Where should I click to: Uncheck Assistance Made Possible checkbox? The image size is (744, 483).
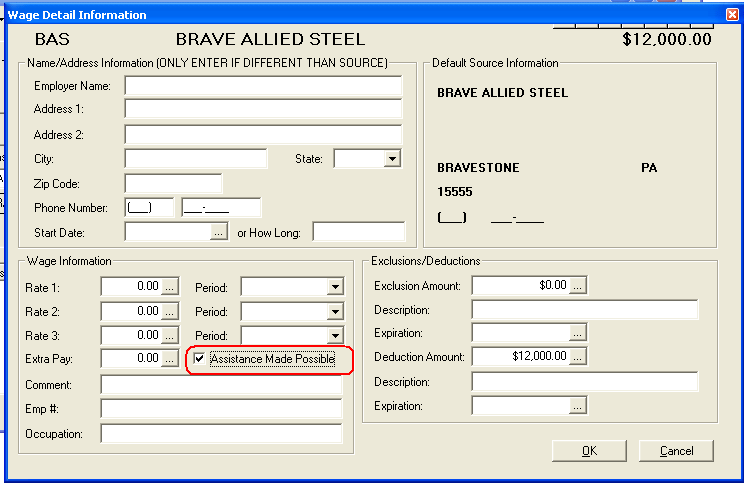point(199,359)
